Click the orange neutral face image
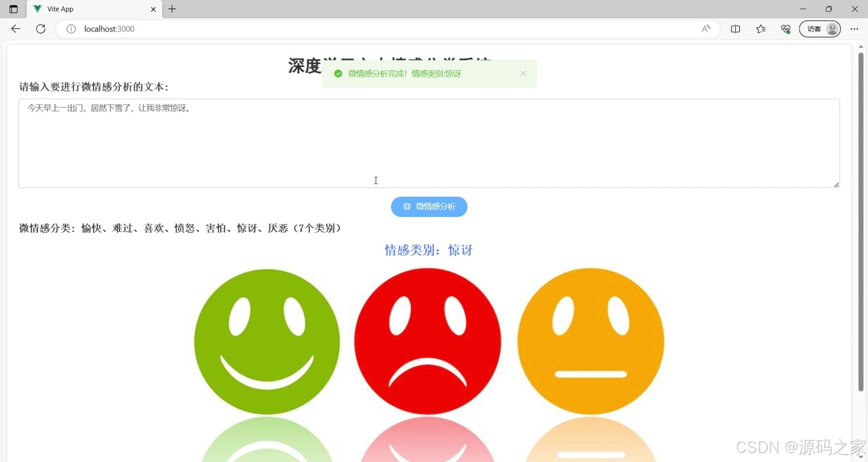The width and height of the screenshot is (868, 462). (x=591, y=341)
